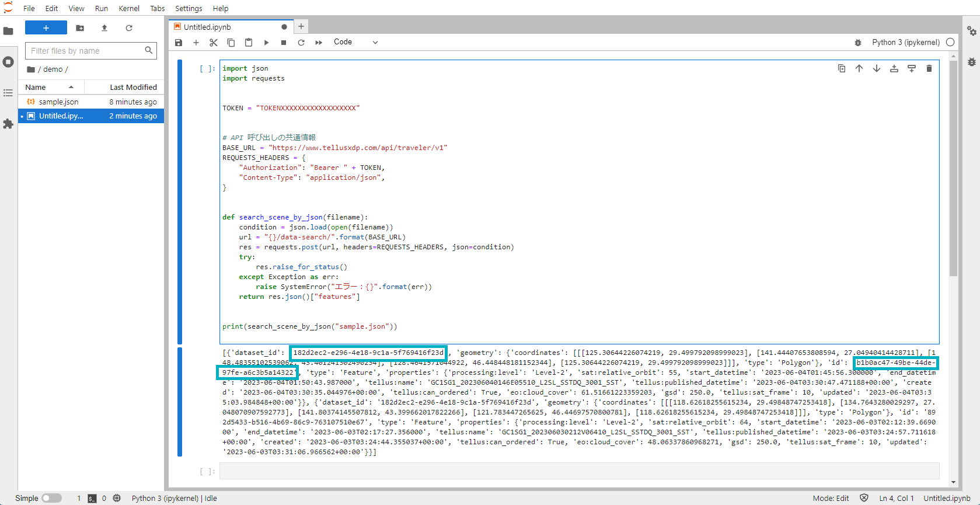Collapse the output via its blue left bar
Viewport: 980px width, 505px height.
coord(180,402)
